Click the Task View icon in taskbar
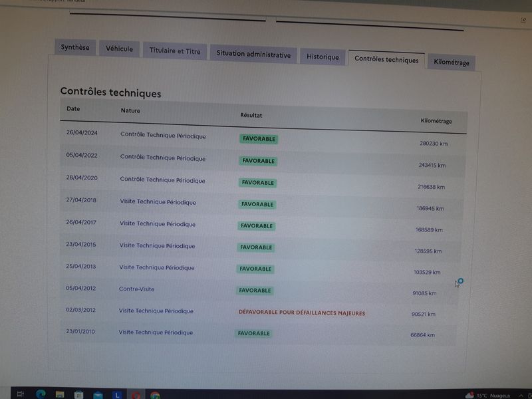This screenshot has width=532, height=399. 20,394
